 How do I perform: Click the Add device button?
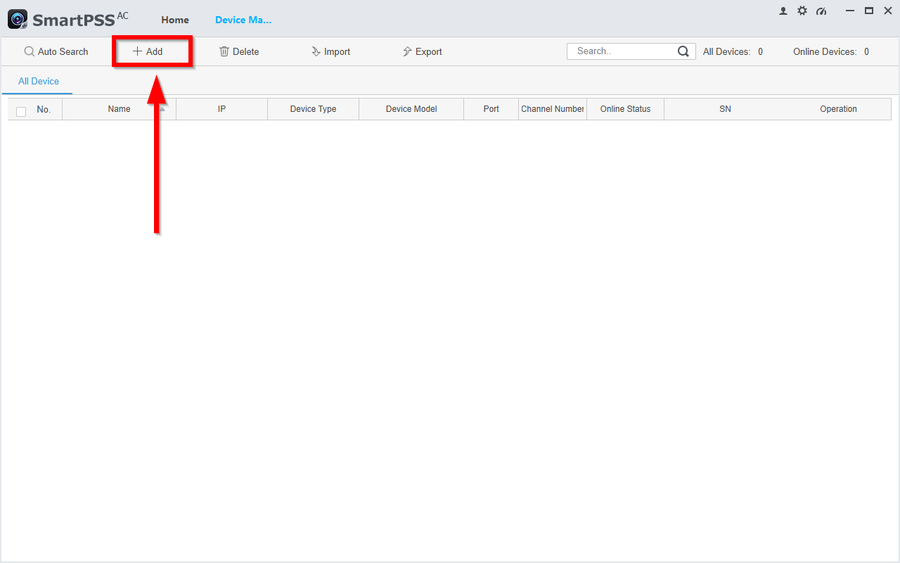coord(148,52)
